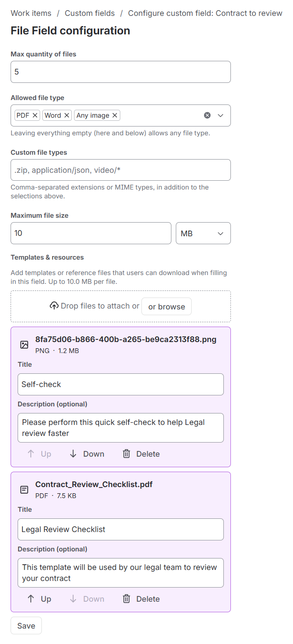
Task: Open the Allowed file type dropdown
Action: coord(221,115)
